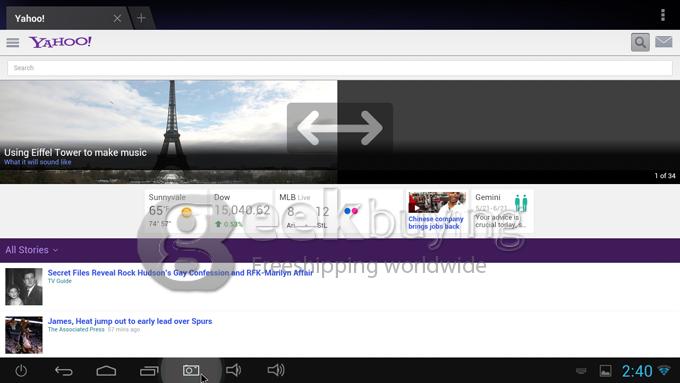The image size is (680, 383).
Task: Open the Yahoo Mail envelope icon
Action: tap(664, 42)
